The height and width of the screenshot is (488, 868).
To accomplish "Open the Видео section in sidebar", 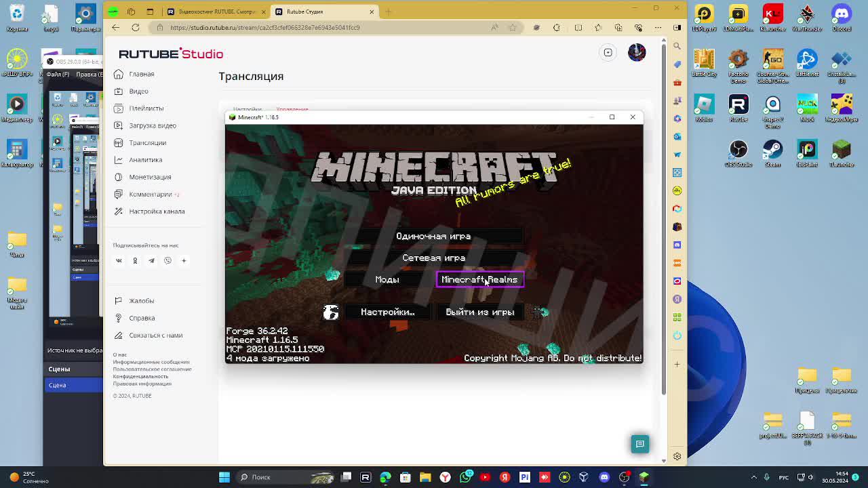I will (x=132, y=91).
